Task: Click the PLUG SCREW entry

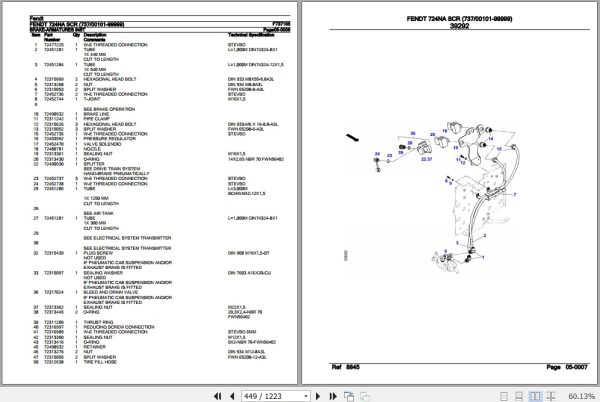Action: click(x=98, y=253)
